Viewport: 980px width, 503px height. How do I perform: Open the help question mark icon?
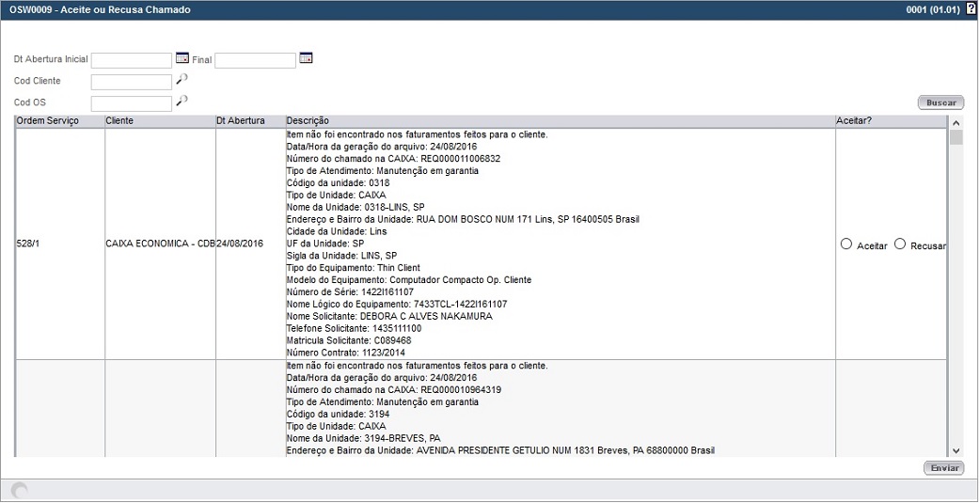click(x=971, y=9)
